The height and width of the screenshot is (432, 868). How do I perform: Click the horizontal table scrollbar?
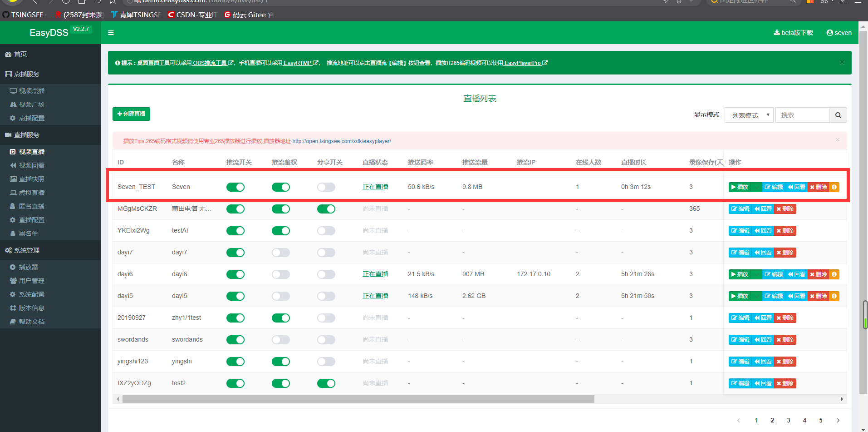(x=358, y=399)
